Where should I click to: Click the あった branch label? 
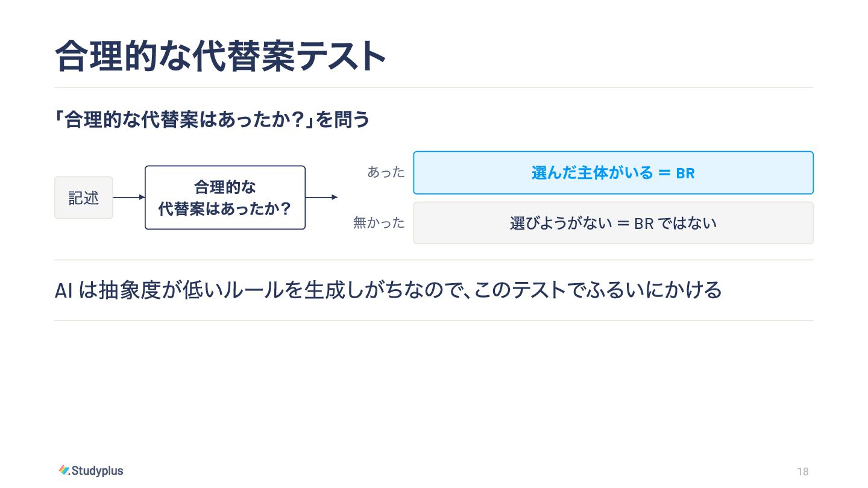(x=386, y=172)
